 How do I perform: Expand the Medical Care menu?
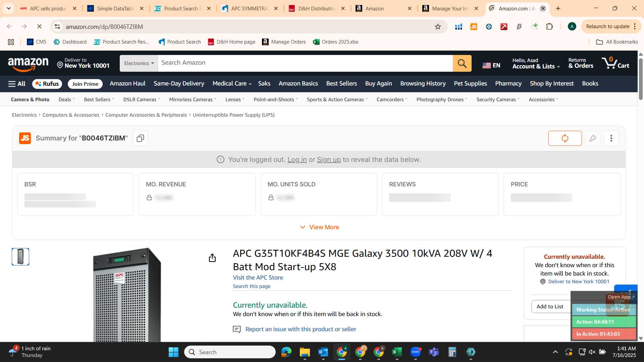click(232, 83)
